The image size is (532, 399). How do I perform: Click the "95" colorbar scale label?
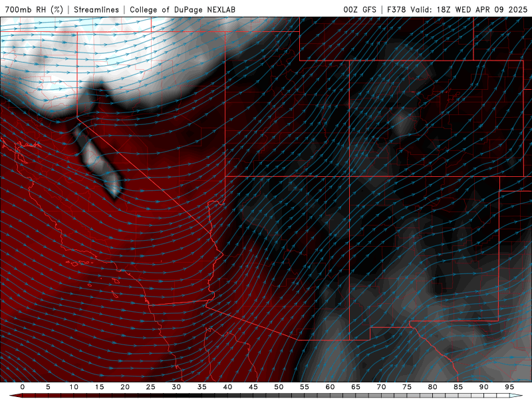click(509, 387)
